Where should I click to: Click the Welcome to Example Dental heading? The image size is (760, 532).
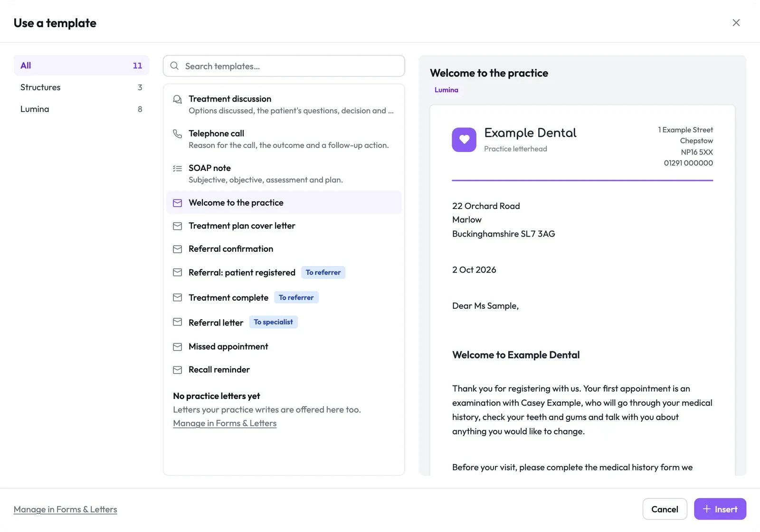(516, 355)
